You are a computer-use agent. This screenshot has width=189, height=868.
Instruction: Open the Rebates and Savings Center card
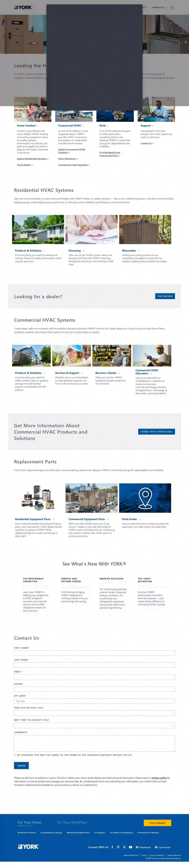click(x=75, y=590)
